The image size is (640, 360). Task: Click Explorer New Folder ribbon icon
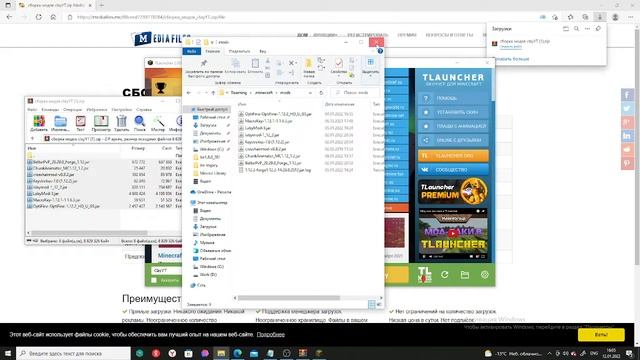309,63
